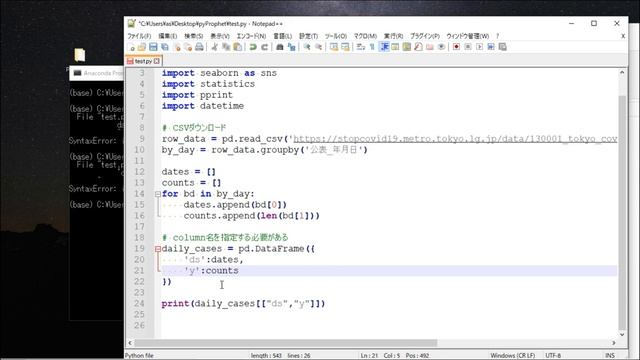Click the Save All toolbar icon

(x=164, y=47)
